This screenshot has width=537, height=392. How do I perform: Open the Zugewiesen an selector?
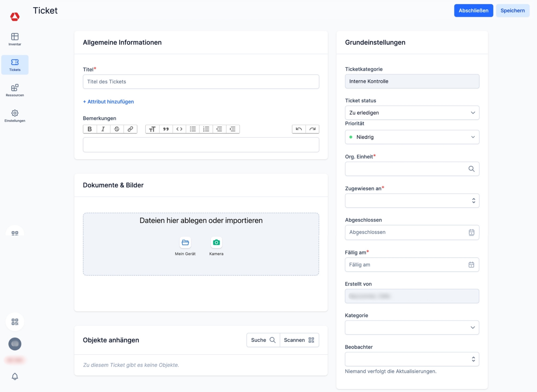[x=412, y=201]
